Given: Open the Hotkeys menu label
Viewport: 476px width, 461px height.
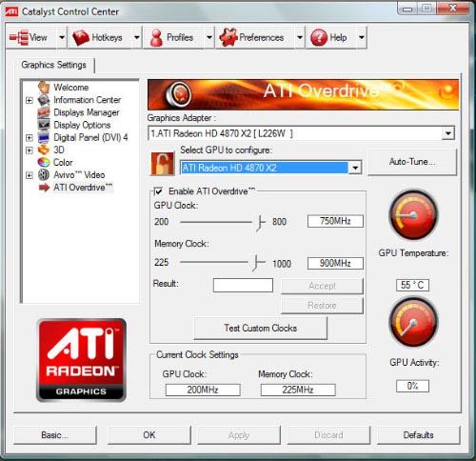Looking at the screenshot, I should 107,37.
